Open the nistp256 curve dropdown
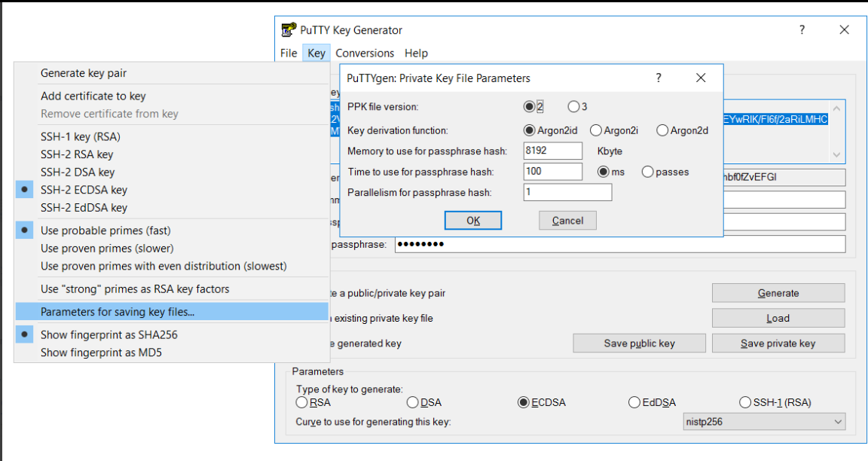Viewport: 868px width, 461px height. point(765,422)
